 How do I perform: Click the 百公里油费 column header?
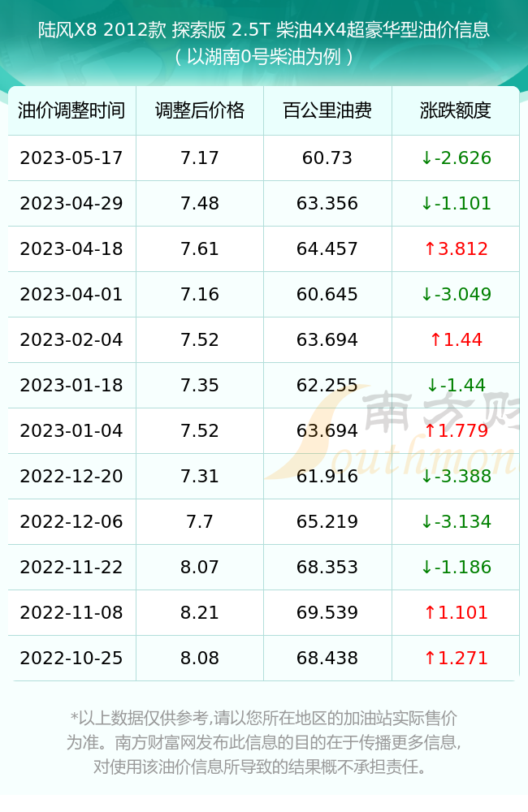tap(327, 110)
